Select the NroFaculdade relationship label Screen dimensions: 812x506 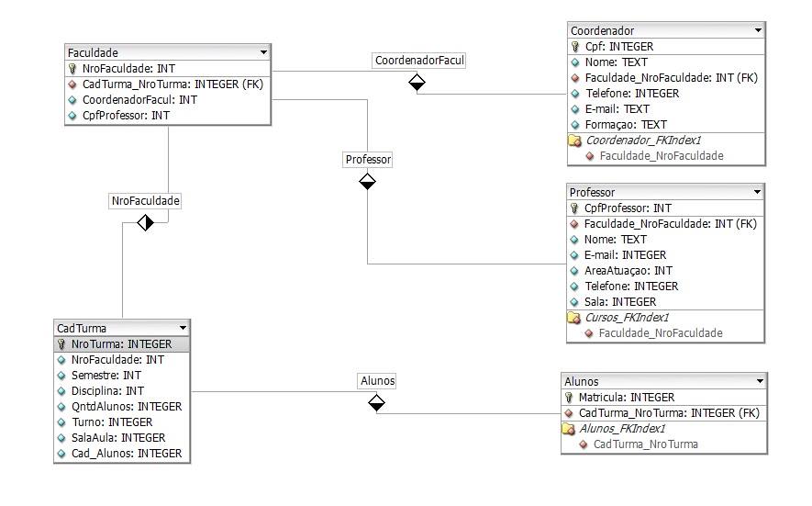pos(145,200)
